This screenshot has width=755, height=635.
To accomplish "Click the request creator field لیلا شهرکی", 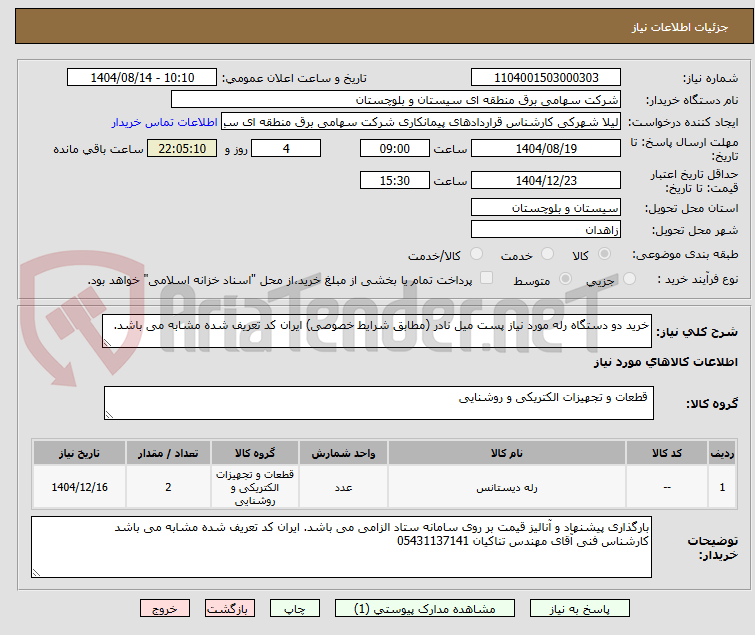I will click(x=421, y=122).
